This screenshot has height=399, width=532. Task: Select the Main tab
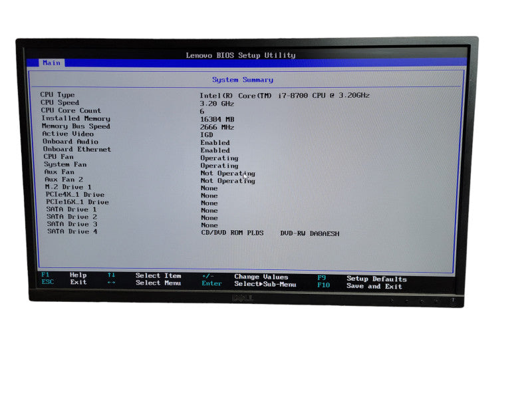pyautogui.click(x=52, y=63)
